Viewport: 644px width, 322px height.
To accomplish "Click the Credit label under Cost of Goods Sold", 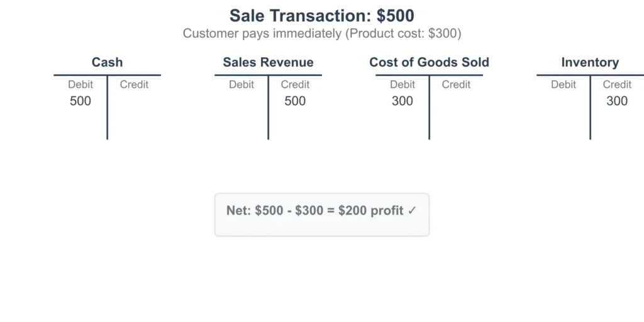I will [x=456, y=84].
